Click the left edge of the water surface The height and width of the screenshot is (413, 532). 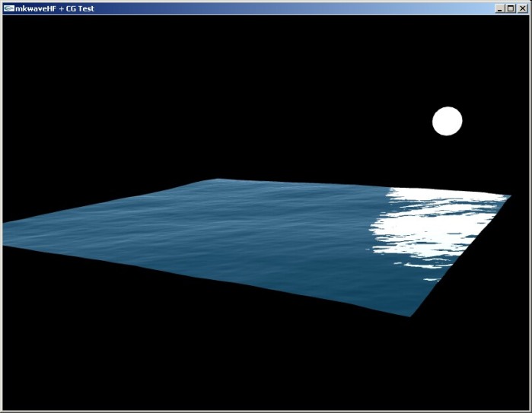click(x=8, y=234)
